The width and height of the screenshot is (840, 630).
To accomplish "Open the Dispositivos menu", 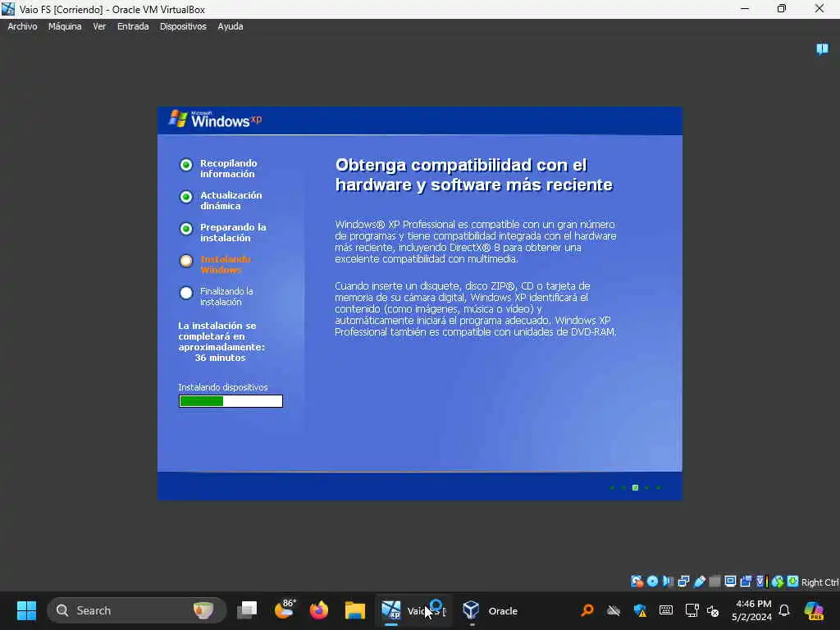I will tap(183, 26).
